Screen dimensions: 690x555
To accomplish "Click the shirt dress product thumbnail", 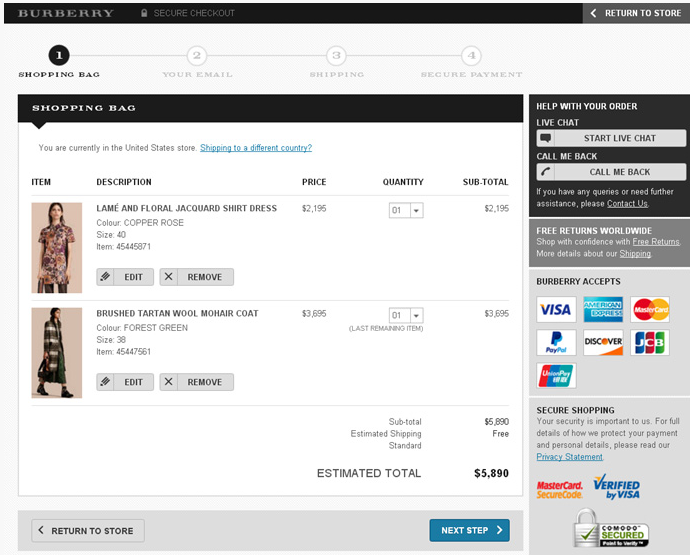I will pos(57,248).
